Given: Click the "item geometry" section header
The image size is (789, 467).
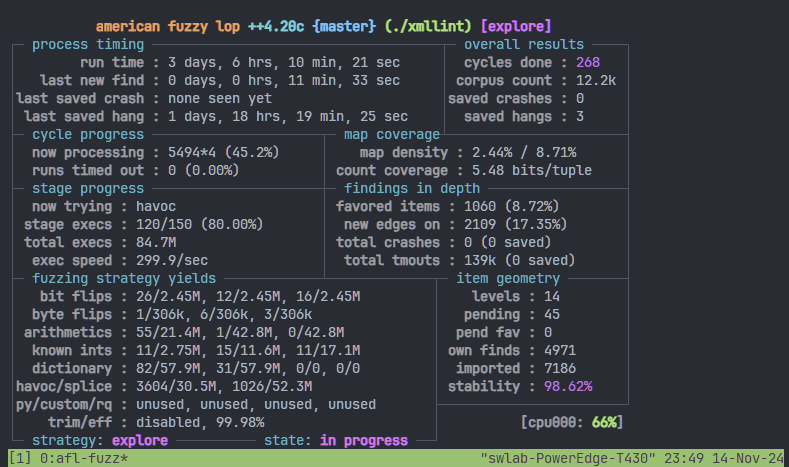Looking at the screenshot, I should 508,278.
